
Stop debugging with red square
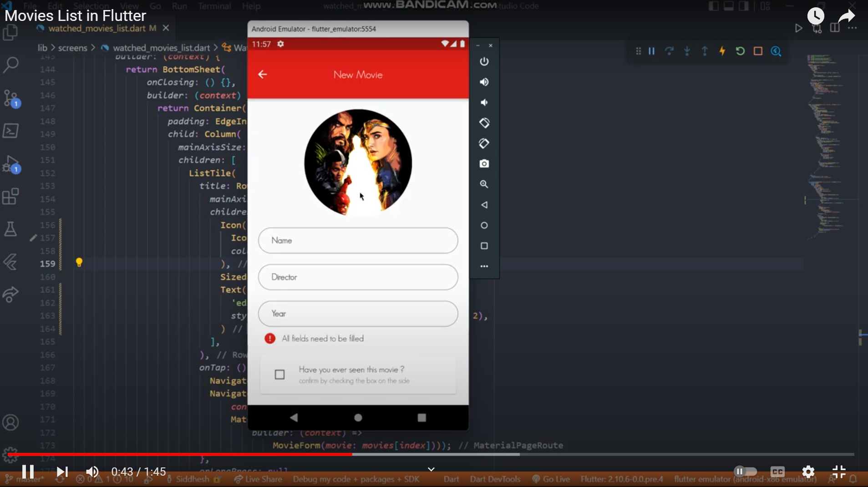758,51
